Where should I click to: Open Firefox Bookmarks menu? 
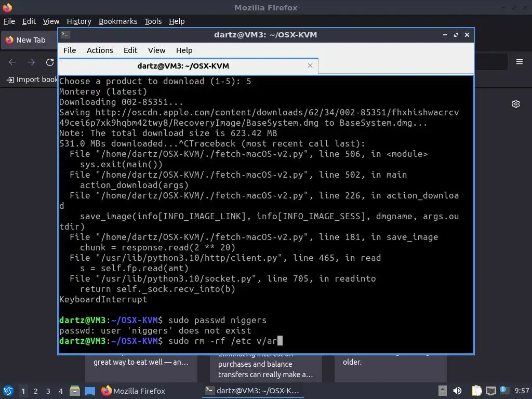118,21
